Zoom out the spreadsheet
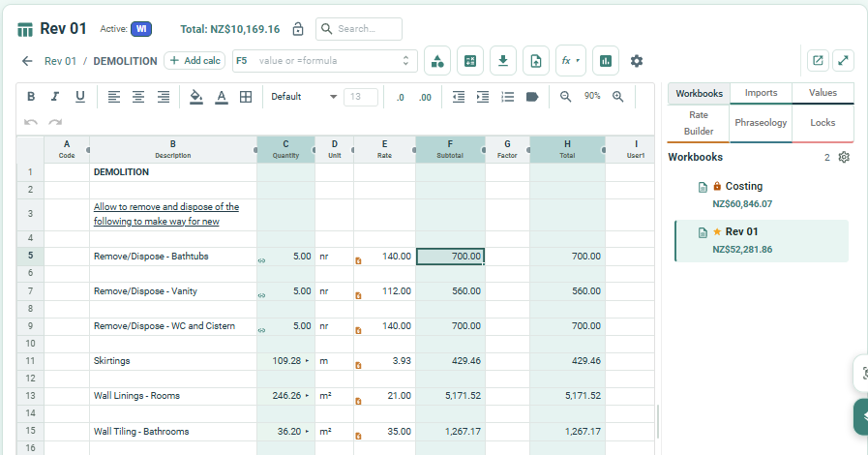The image size is (868, 455). click(x=565, y=97)
